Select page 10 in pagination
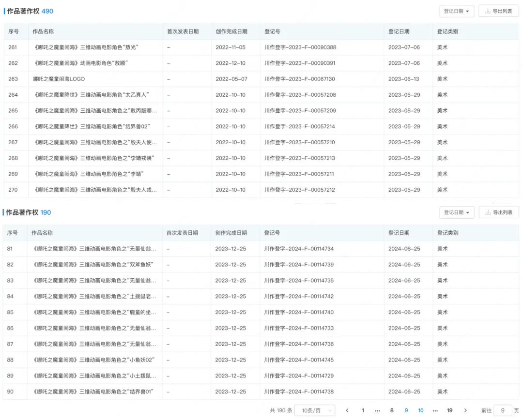Image resolution: width=523 pixels, height=420 pixels. (421, 410)
